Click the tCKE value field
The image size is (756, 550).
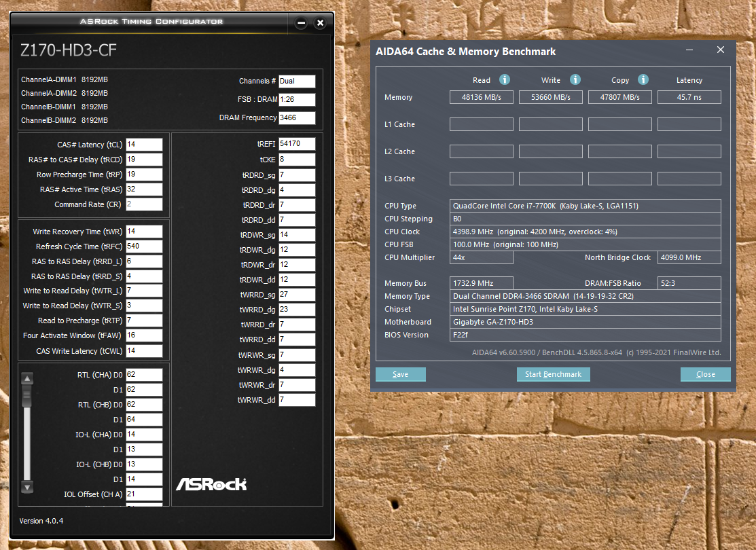pos(297,160)
